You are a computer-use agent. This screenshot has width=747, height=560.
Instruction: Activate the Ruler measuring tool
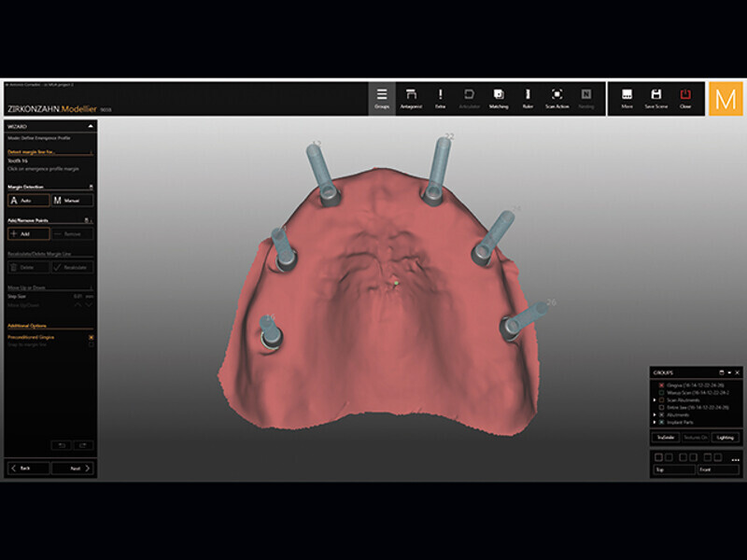click(528, 98)
